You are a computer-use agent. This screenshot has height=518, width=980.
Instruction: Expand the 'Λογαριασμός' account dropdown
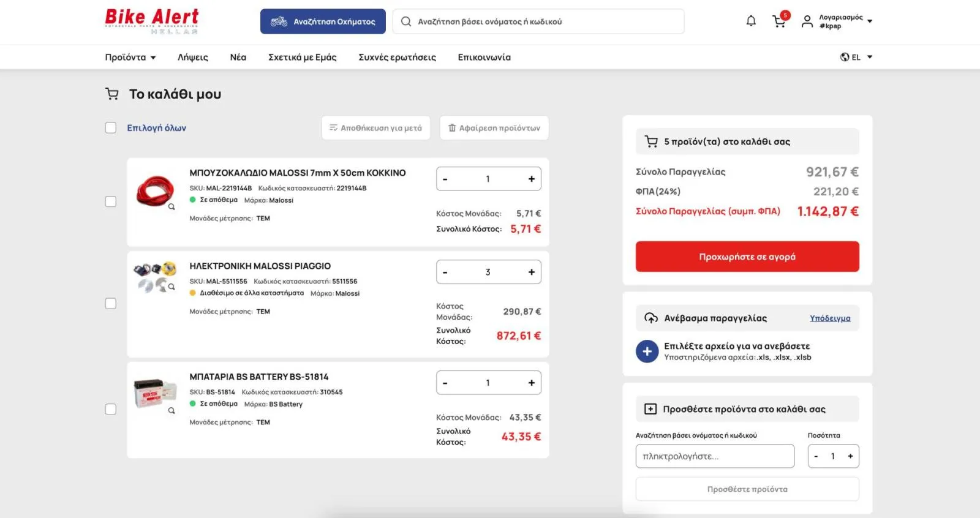point(837,21)
